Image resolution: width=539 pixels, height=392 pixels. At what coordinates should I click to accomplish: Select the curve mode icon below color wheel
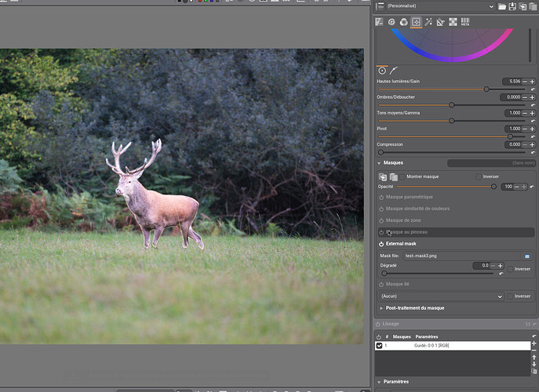click(393, 71)
